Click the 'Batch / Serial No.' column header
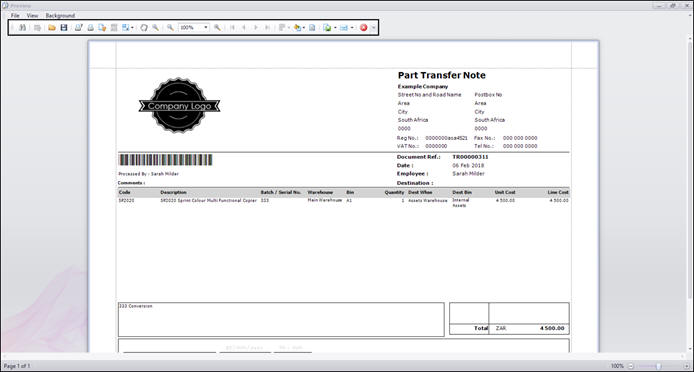 point(281,193)
